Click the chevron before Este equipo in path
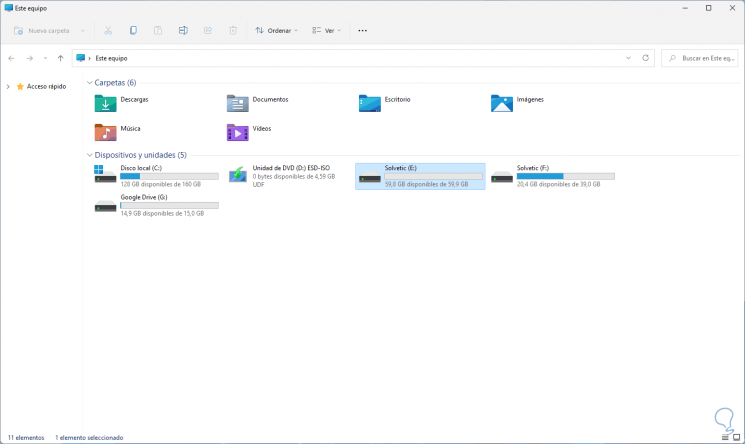The image size is (745, 444). (89, 58)
